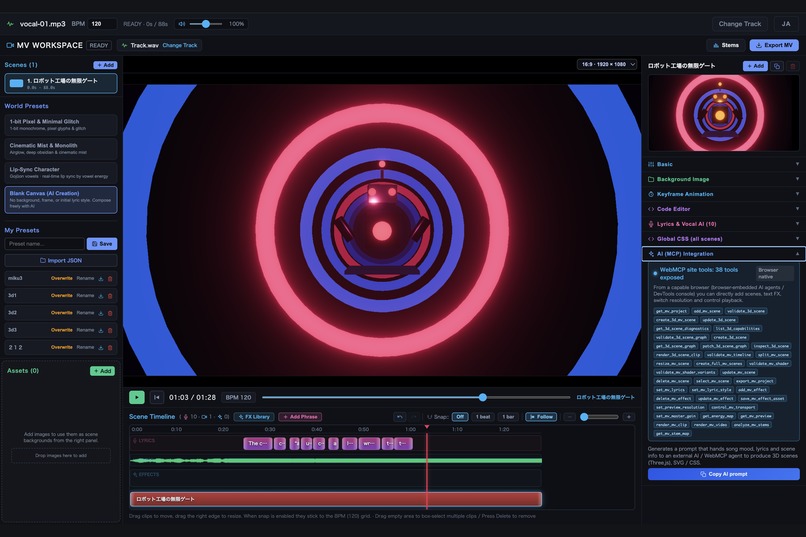Click the red delete scene icon in right panel

click(793, 66)
